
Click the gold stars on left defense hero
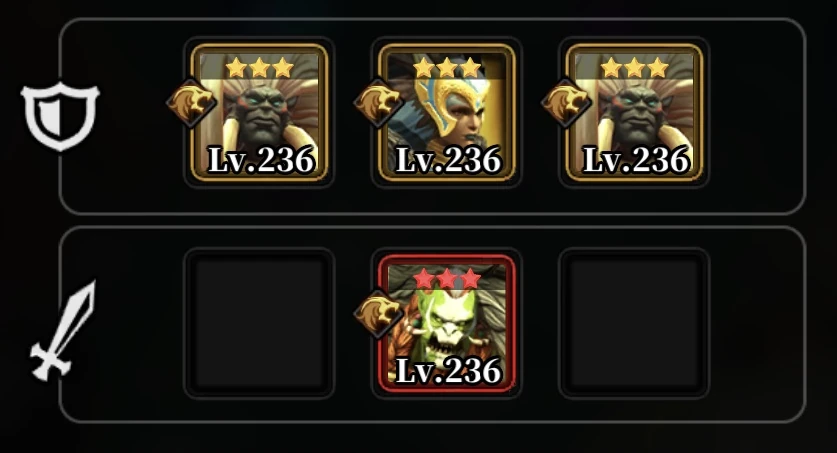pyautogui.click(x=259, y=68)
